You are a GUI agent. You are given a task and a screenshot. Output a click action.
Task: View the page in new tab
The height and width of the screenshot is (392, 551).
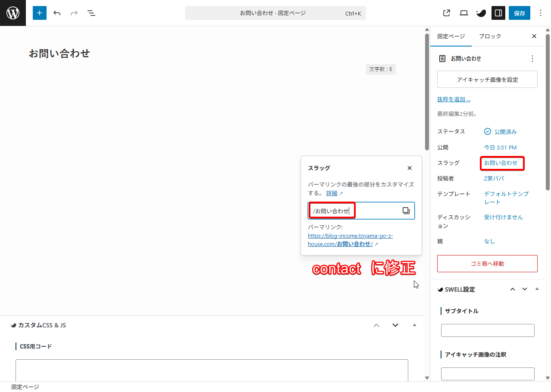(x=447, y=13)
